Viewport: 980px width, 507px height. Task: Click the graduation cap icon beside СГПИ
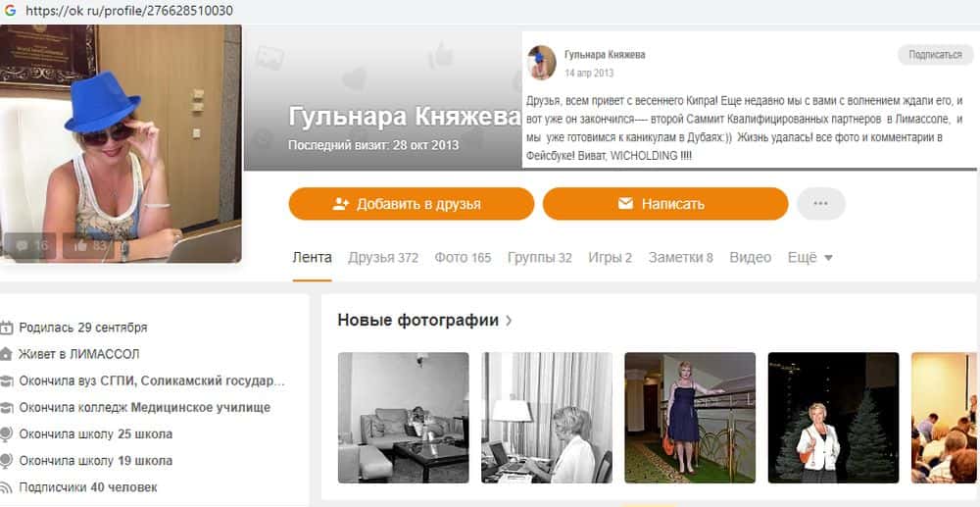click(6, 381)
